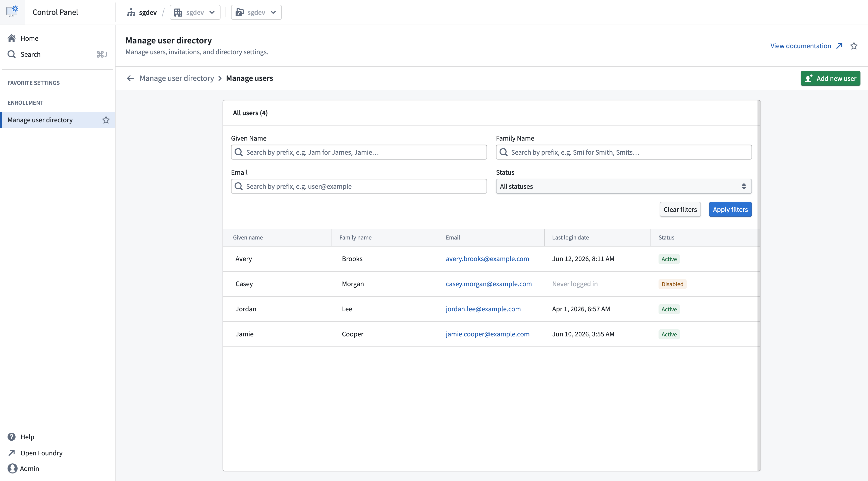868x481 pixels.
Task: Open the All statuses dropdown
Action: click(x=623, y=186)
